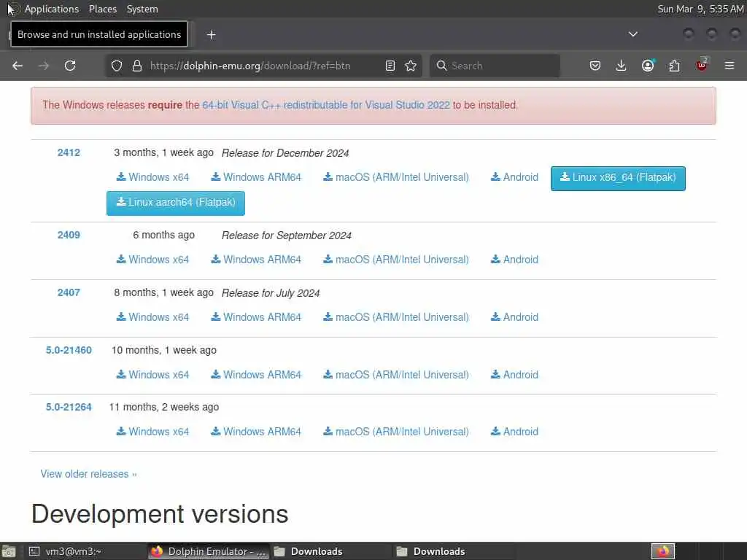Click the workspace switcher Firefox thumbnail
This screenshot has width=747, height=560.
click(x=663, y=551)
